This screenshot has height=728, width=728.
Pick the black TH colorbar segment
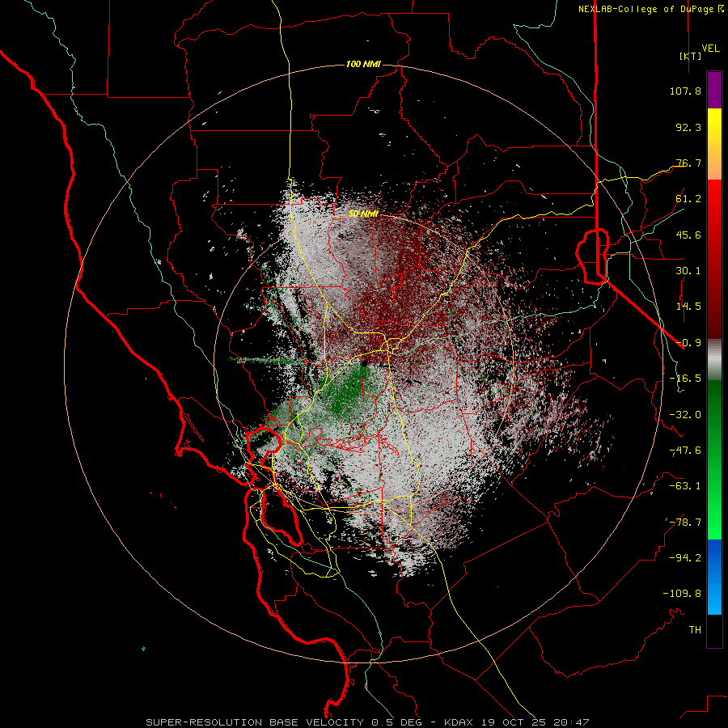click(x=714, y=630)
